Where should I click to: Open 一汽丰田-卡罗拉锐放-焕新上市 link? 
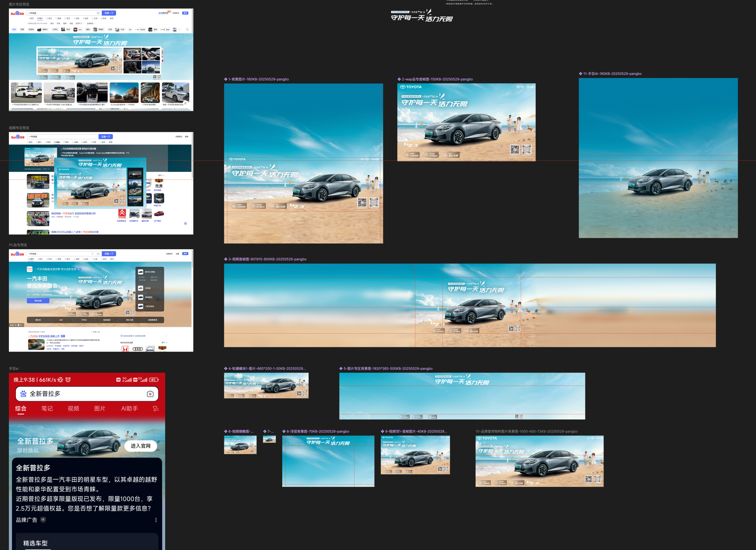[44, 336]
